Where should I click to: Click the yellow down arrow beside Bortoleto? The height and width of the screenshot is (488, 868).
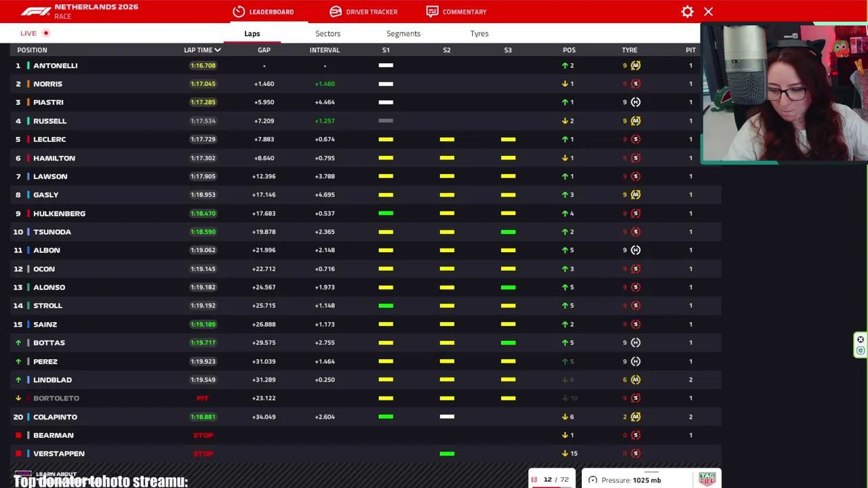(x=18, y=398)
